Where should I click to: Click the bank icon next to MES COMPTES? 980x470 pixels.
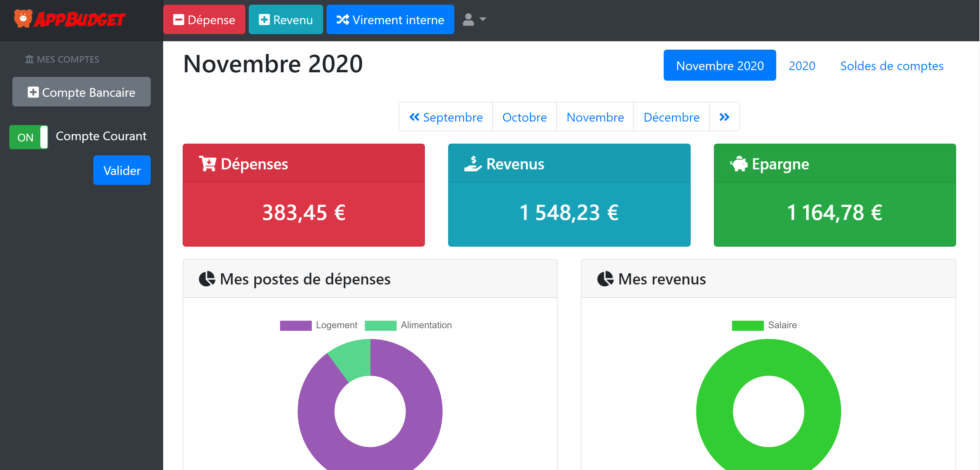(29, 59)
